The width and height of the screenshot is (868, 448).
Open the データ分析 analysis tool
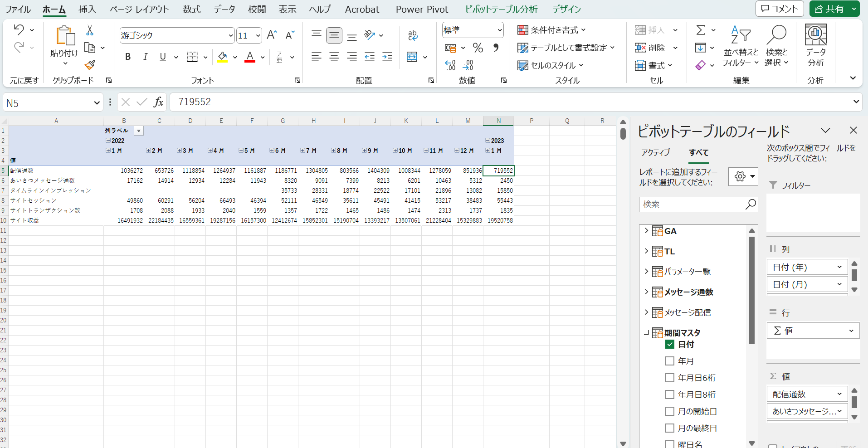tap(815, 45)
